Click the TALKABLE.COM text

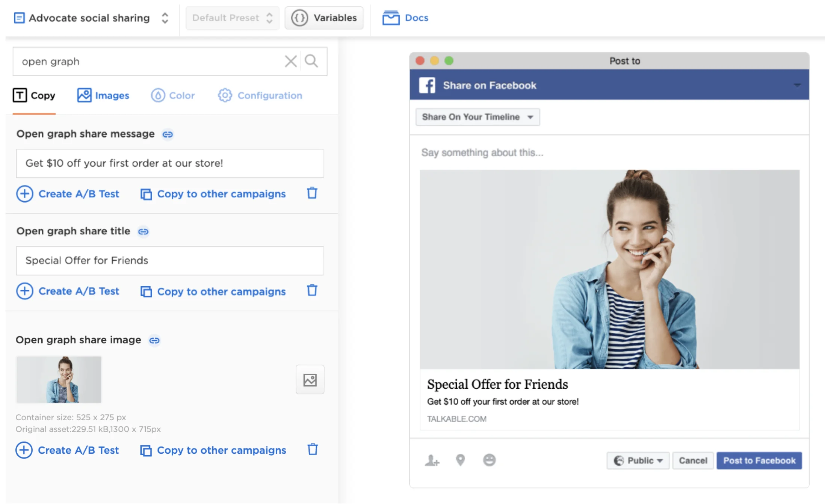coord(457,419)
